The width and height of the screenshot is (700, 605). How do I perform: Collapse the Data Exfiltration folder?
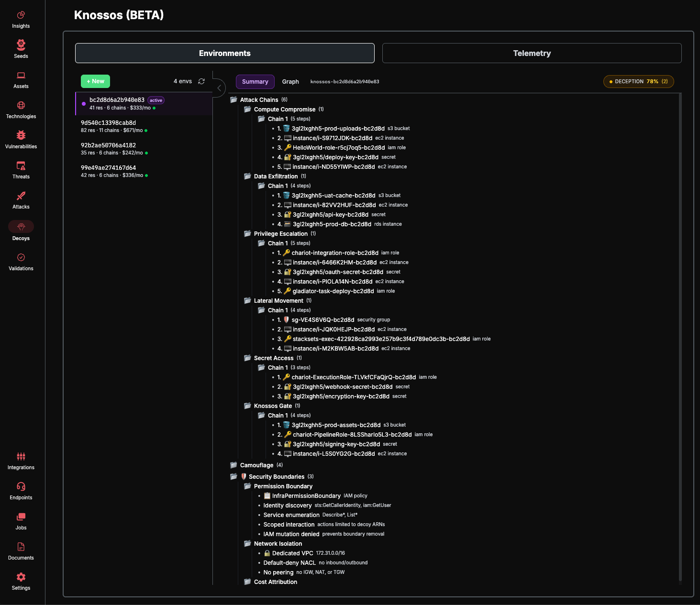point(247,176)
